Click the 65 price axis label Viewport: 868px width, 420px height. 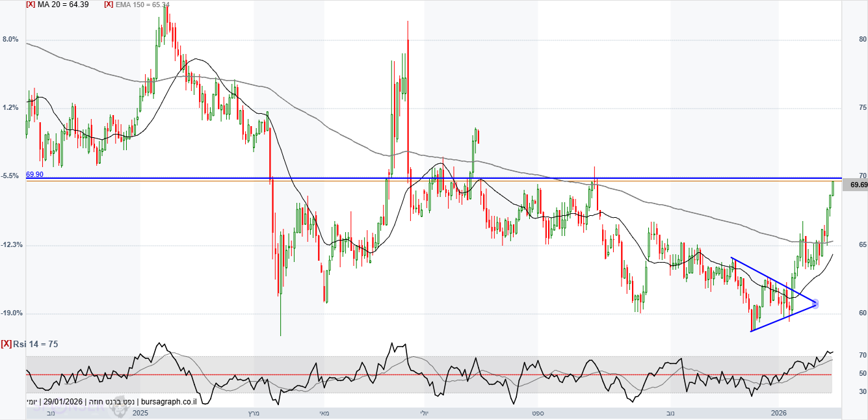[x=863, y=245]
